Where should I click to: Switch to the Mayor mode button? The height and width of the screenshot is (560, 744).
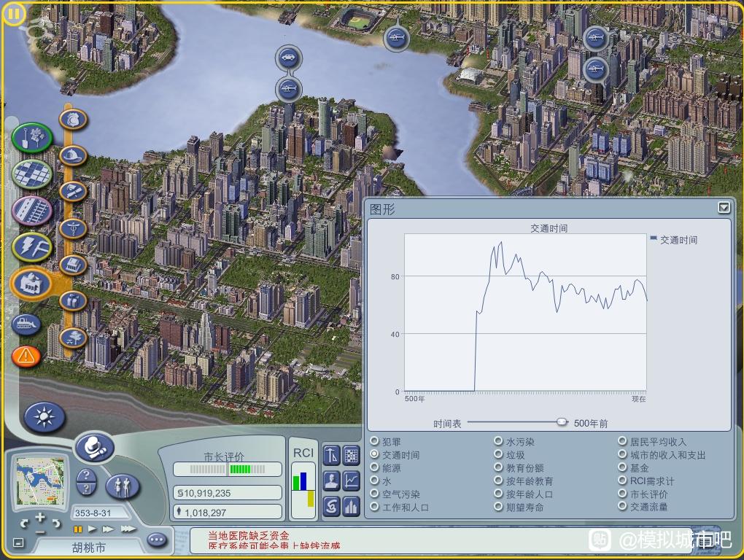point(93,446)
